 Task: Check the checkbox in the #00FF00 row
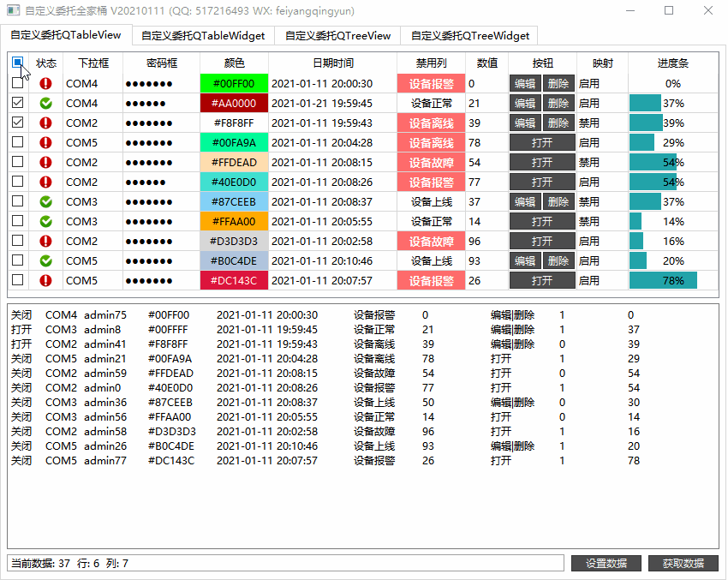click(x=18, y=83)
